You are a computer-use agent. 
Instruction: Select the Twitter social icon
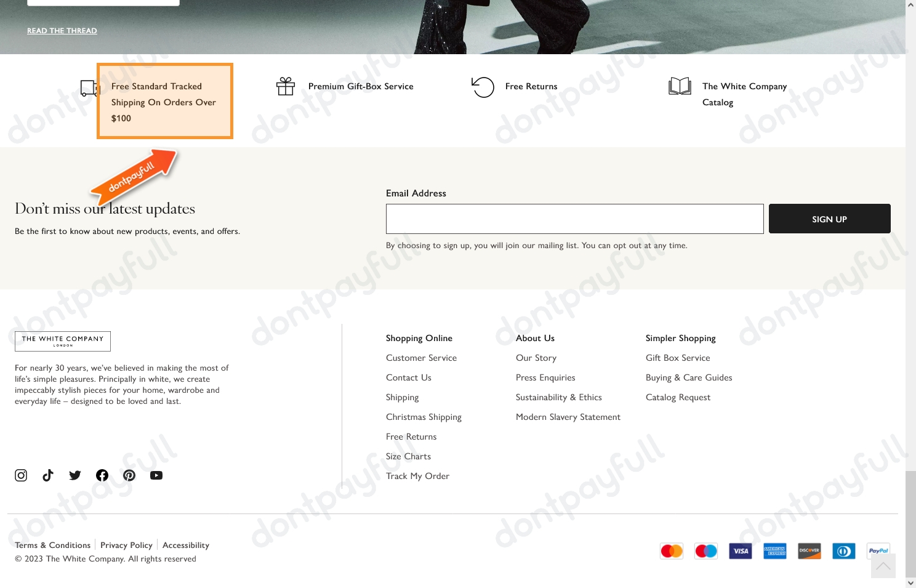tap(74, 475)
